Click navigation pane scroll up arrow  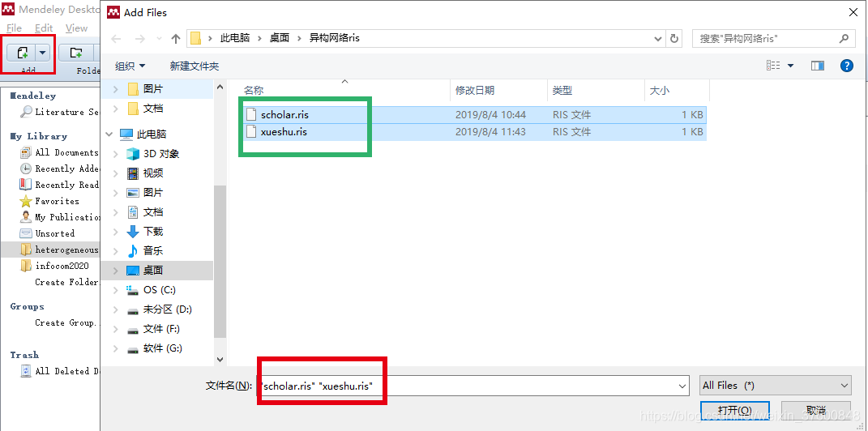coord(220,87)
